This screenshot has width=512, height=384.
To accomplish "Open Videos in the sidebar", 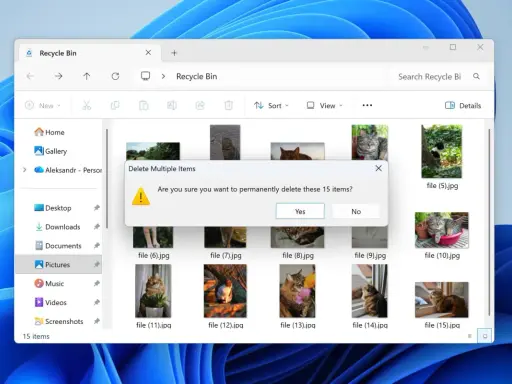I will [x=50, y=302].
